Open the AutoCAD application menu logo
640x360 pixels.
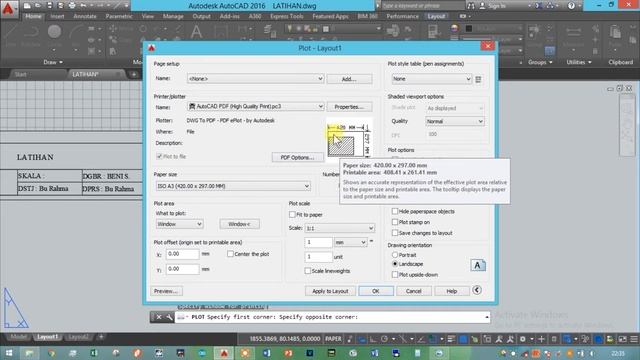8,8
